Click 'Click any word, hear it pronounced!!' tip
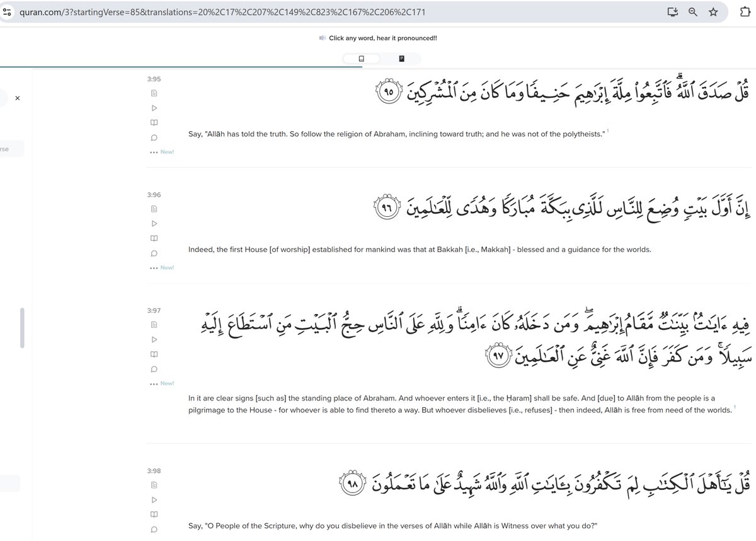The height and width of the screenshot is (541, 756). (x=383, y=38)
